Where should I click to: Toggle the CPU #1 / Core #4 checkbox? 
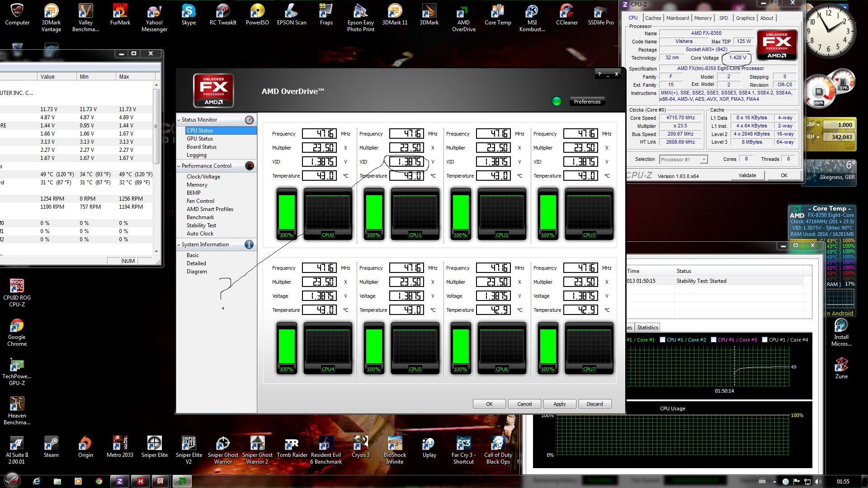tap(765, 340)
